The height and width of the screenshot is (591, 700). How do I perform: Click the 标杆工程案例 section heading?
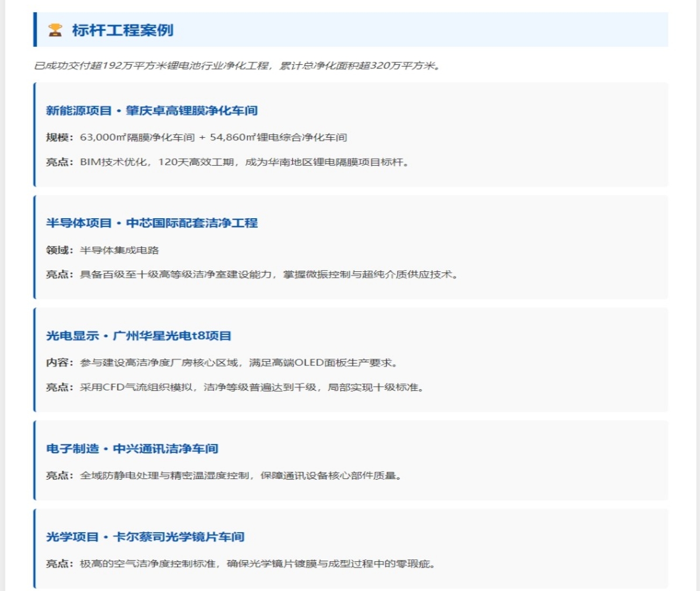[x=123, y=30]
